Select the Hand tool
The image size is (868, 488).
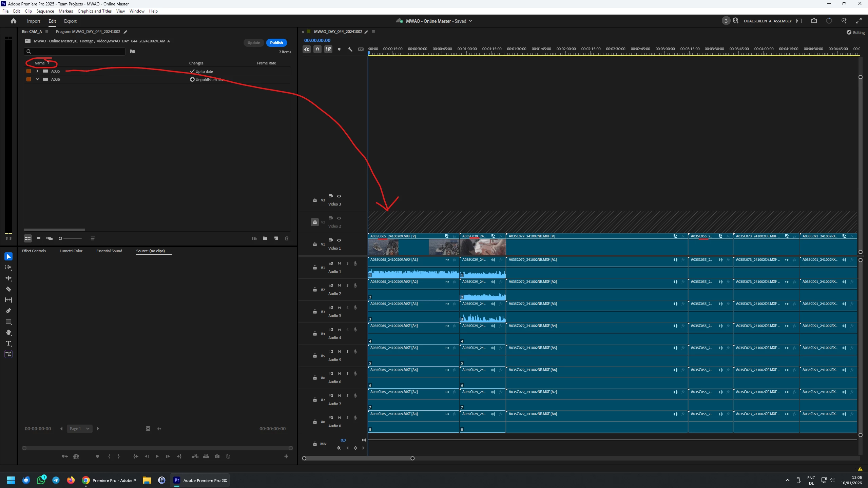(8, 332)
